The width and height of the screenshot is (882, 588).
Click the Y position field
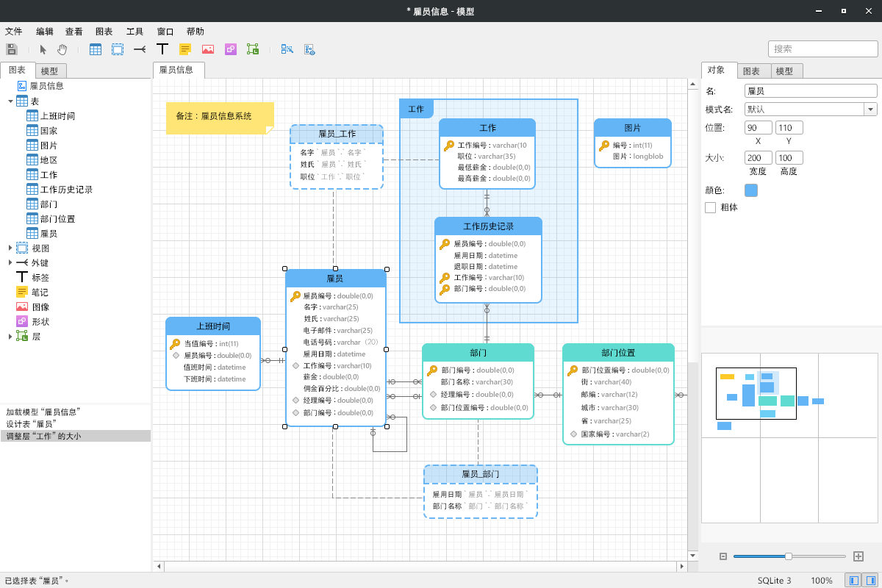click(789, 128)
